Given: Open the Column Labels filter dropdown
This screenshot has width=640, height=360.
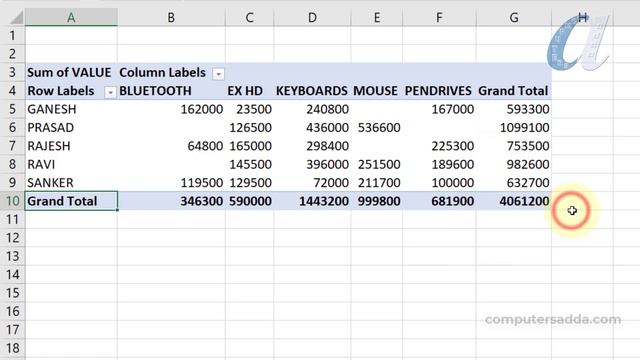Looking at the screenshot, I should point(218,74).
